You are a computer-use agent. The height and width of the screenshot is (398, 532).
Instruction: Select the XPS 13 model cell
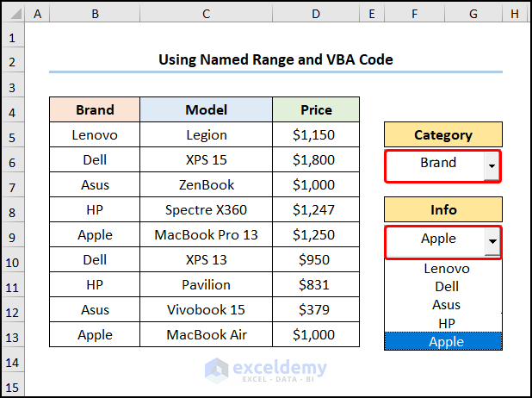coord(206,260)
